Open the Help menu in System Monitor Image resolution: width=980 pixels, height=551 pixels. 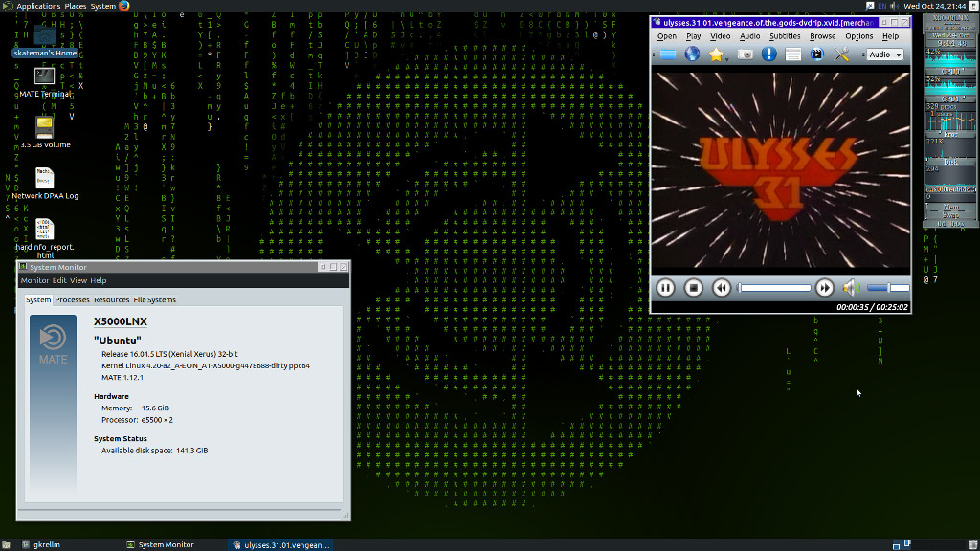pos(99,280)
